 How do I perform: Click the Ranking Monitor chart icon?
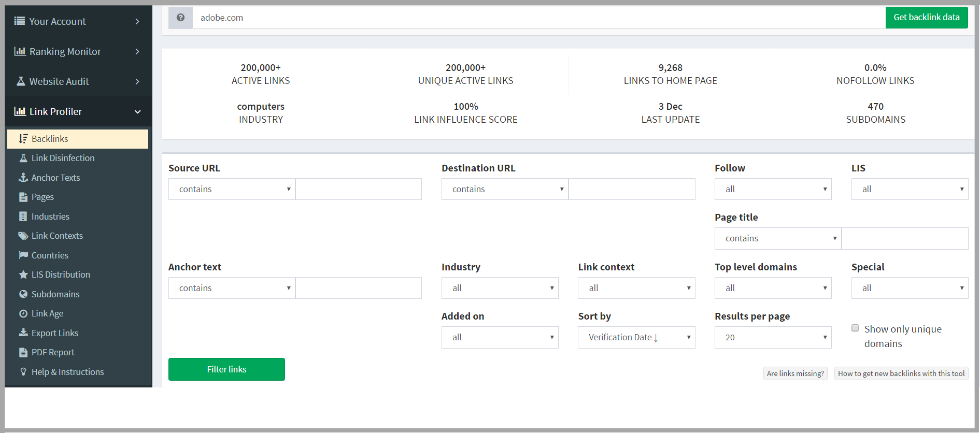20,51
